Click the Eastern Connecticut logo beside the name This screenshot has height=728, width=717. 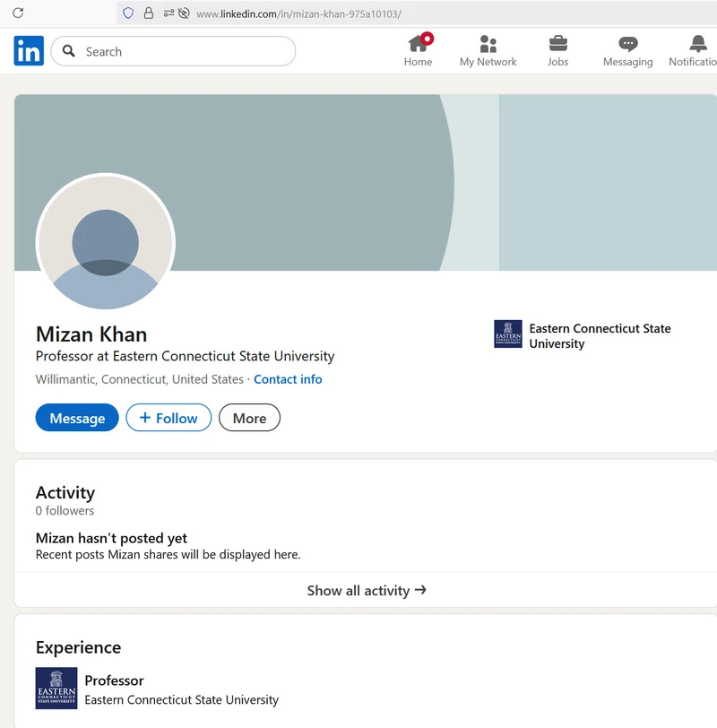point(507,334)
